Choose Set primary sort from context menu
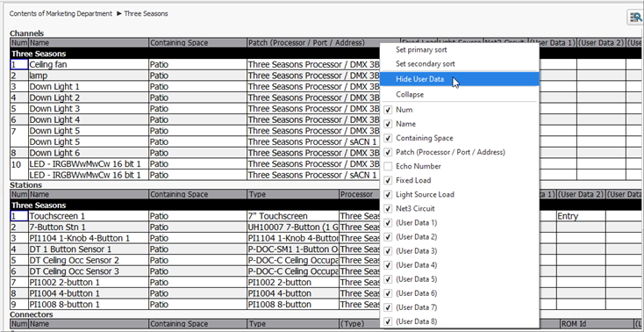Viewport: 644px width, 332px height. pos(421,50)
